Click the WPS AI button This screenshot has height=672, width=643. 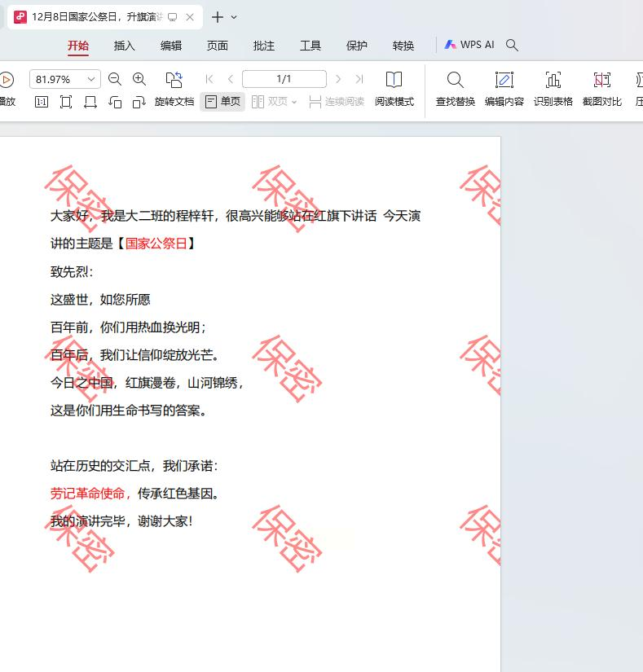click(469, 45)
